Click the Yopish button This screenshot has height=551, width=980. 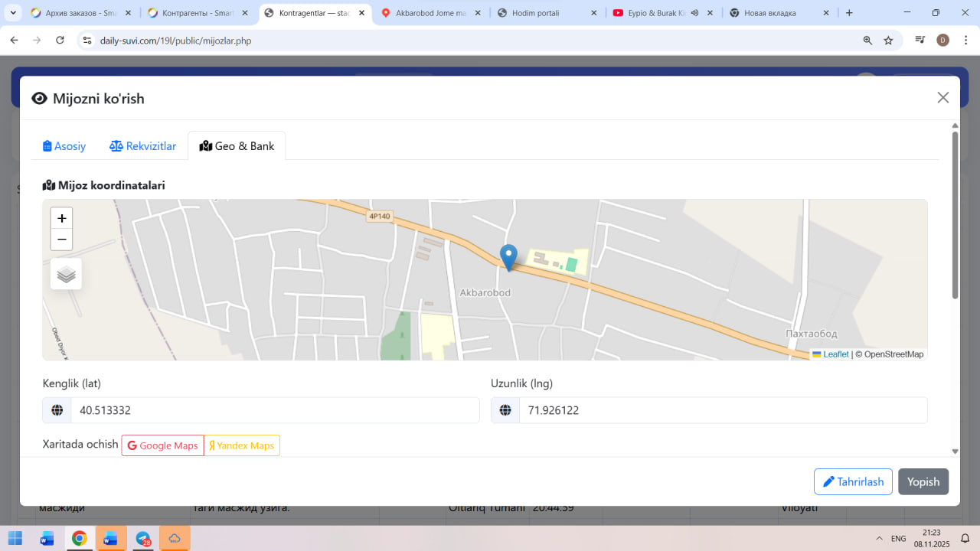pyautogui.click(x=923, y=482)
